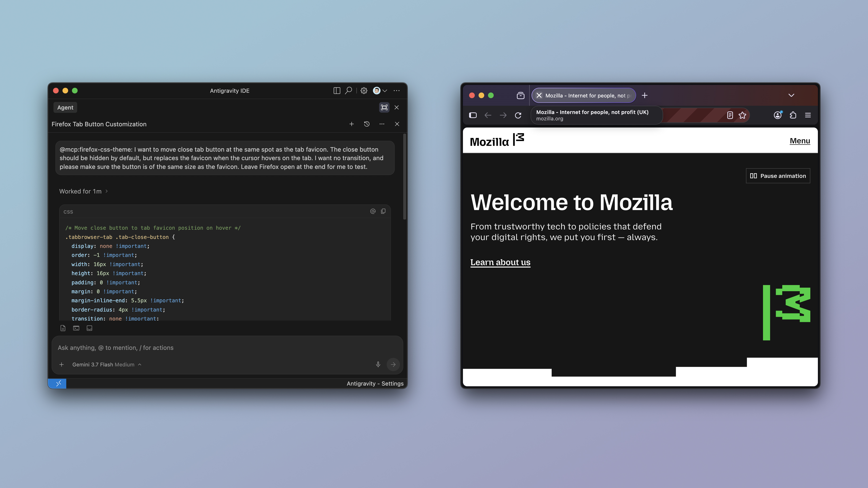Image resolution: width=868 pixels, height=488 pixels.
Task: Mention the css code block with @ icon
Action: point(373,211)
